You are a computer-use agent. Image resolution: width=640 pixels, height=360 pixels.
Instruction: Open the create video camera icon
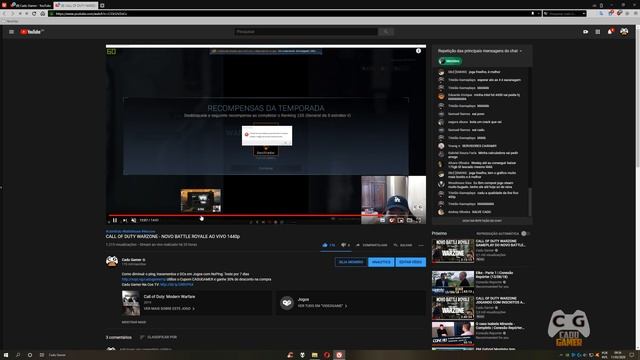coord(586,32)
